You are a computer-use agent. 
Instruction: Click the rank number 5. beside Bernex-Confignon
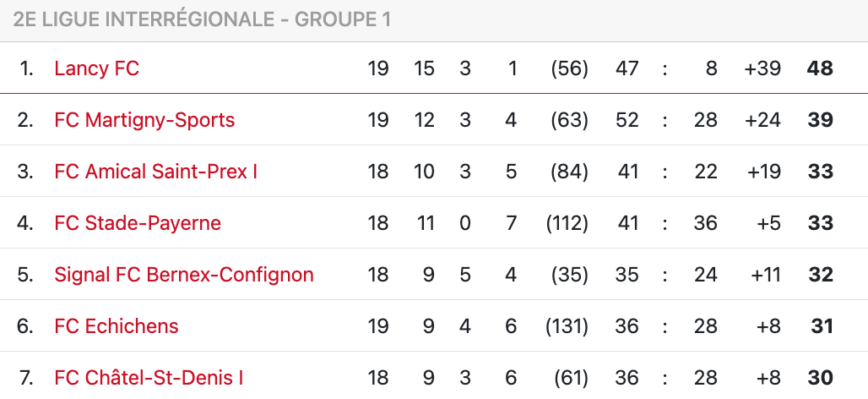coord(25,275)
